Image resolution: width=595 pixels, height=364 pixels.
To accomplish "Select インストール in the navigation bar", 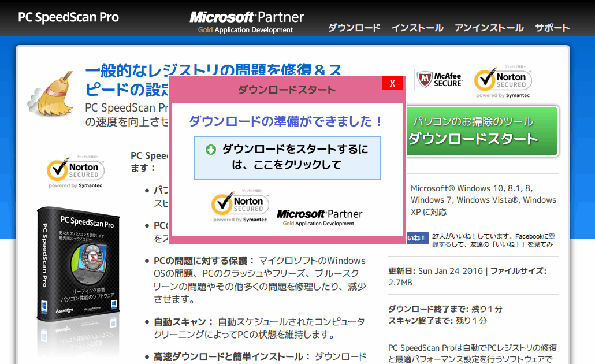I will point(417,27).
